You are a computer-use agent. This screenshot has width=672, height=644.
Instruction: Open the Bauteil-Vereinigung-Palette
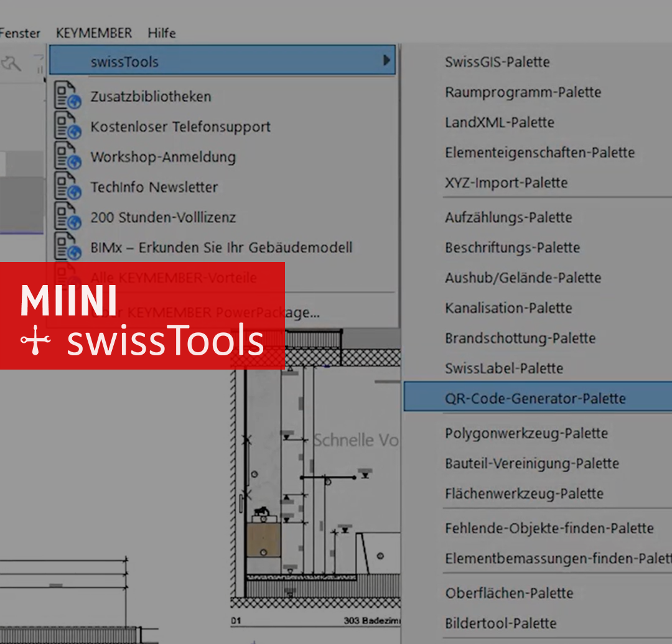[532, 464]
